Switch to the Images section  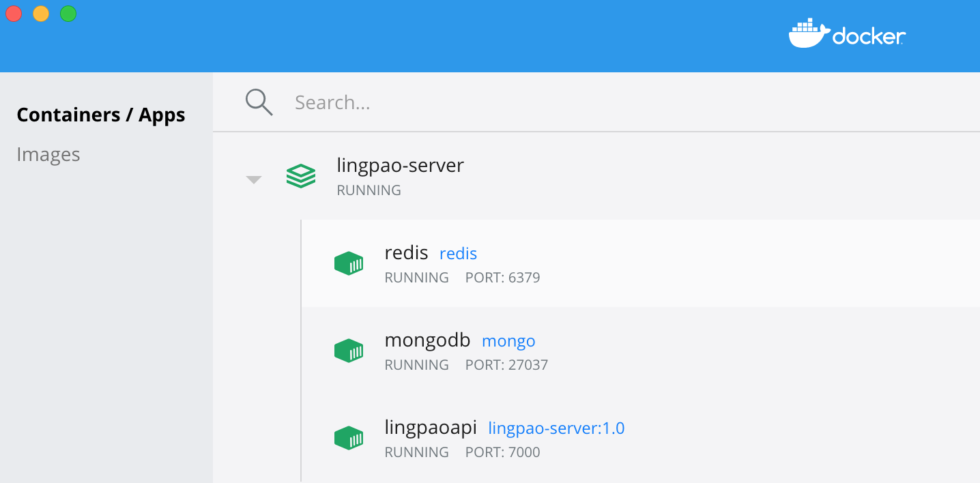[x=48, y=155]
